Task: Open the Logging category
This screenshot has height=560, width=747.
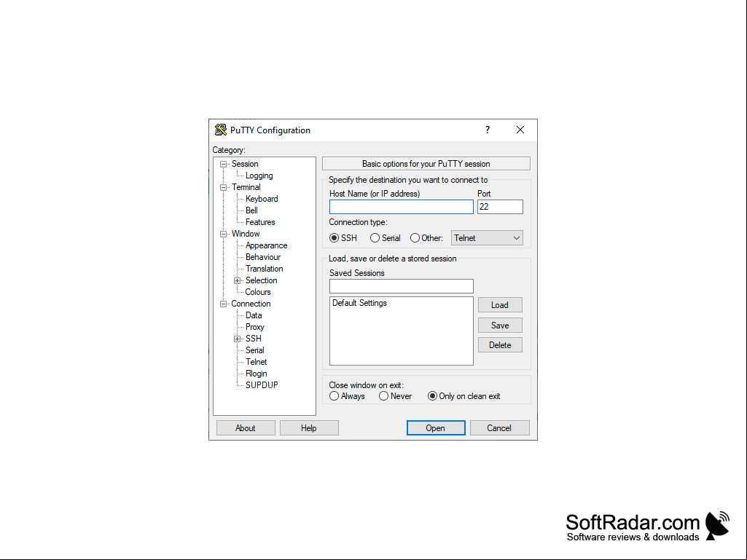Action: [259, 176]
